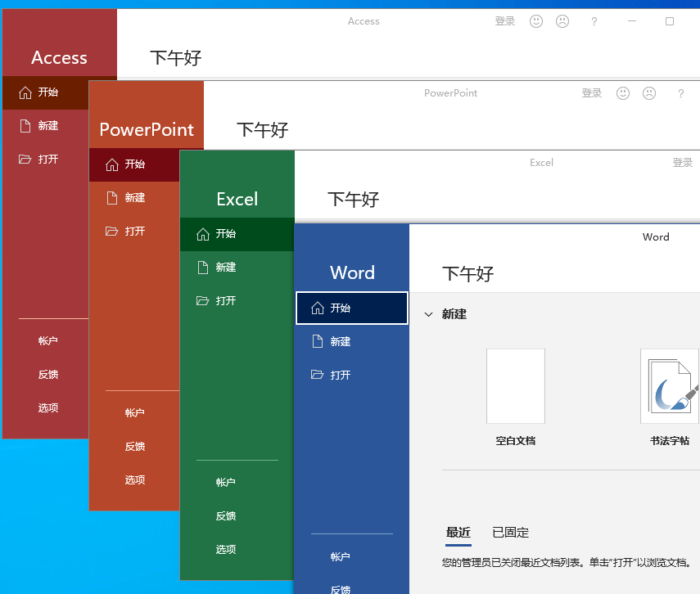Viewport: 700px width, 594px height.
Task: Switch to the 已固定 tab in Word
Action: (x=510, y=532)
